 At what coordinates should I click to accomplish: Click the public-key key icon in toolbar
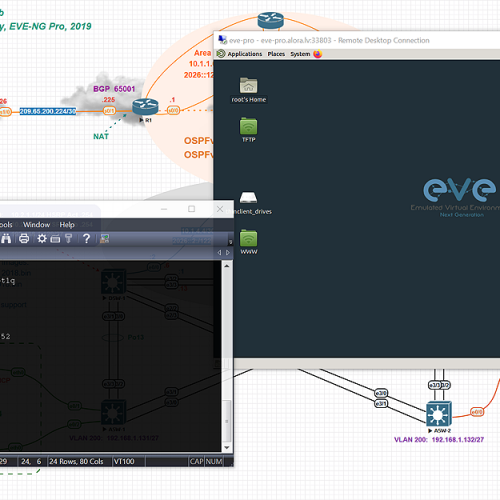69,238
